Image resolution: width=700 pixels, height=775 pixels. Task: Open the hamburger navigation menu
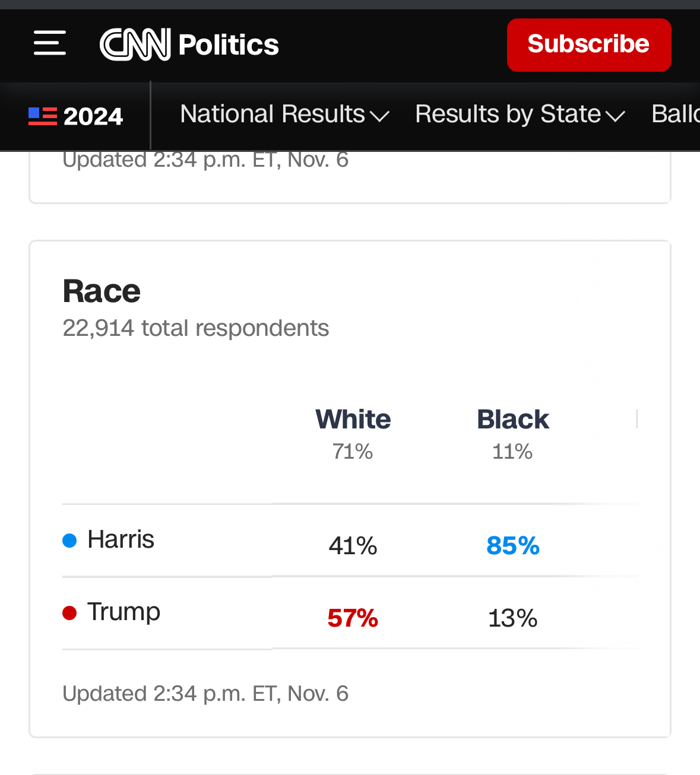point(50,43)
